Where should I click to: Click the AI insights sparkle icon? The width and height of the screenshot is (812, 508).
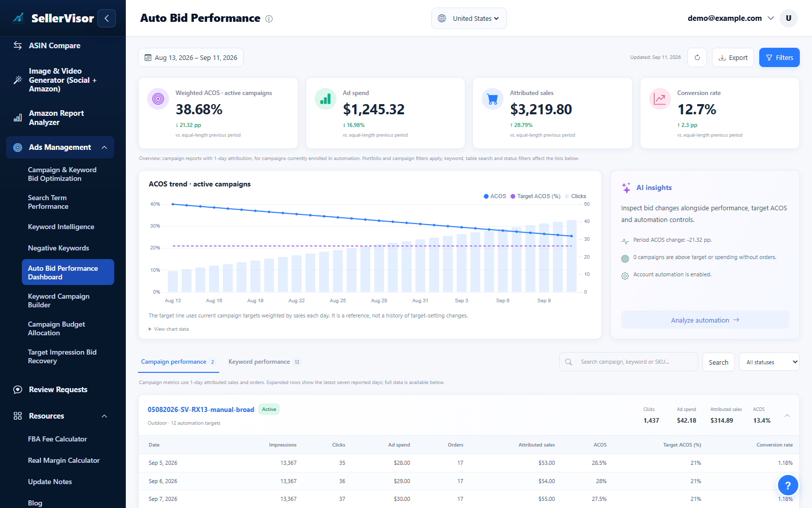626,187
